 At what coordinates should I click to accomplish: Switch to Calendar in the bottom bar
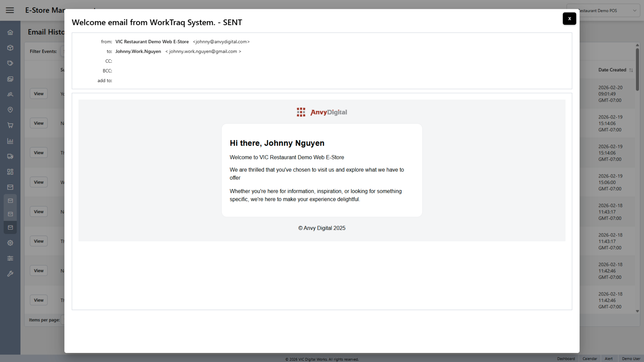click(x=590, y=359)
